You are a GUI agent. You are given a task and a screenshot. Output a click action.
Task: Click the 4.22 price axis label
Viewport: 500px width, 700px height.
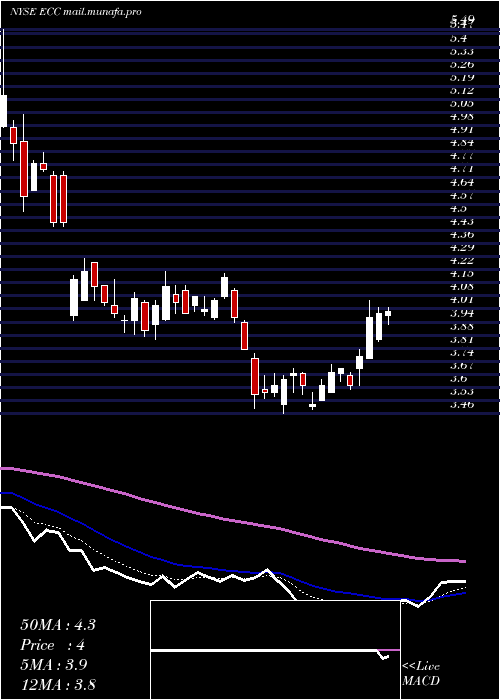click(x=462, y=260)
